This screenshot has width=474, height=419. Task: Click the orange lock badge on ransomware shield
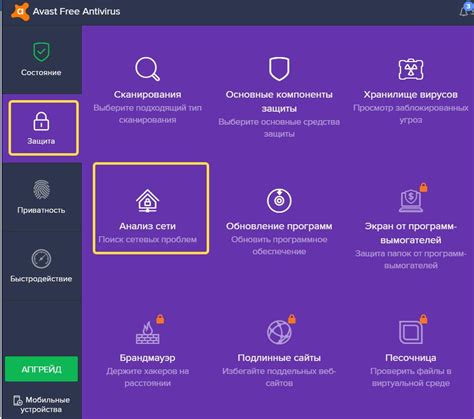[423, 187]
